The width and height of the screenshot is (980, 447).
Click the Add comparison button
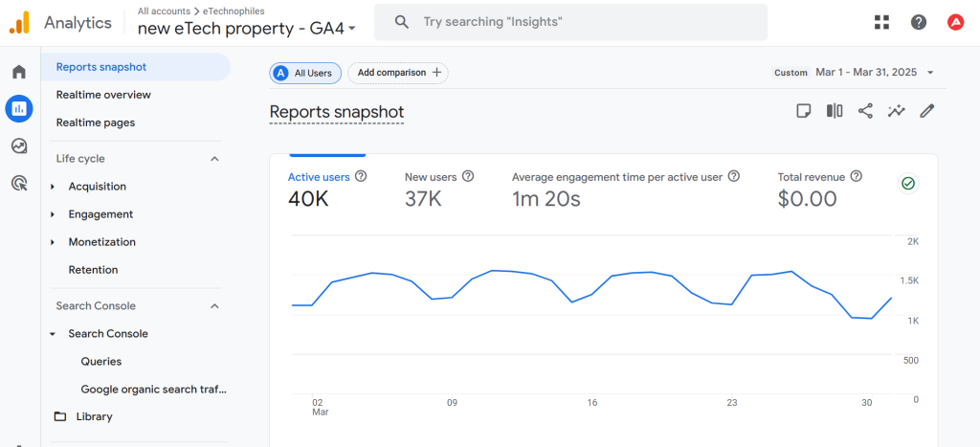tap(399, 73)
